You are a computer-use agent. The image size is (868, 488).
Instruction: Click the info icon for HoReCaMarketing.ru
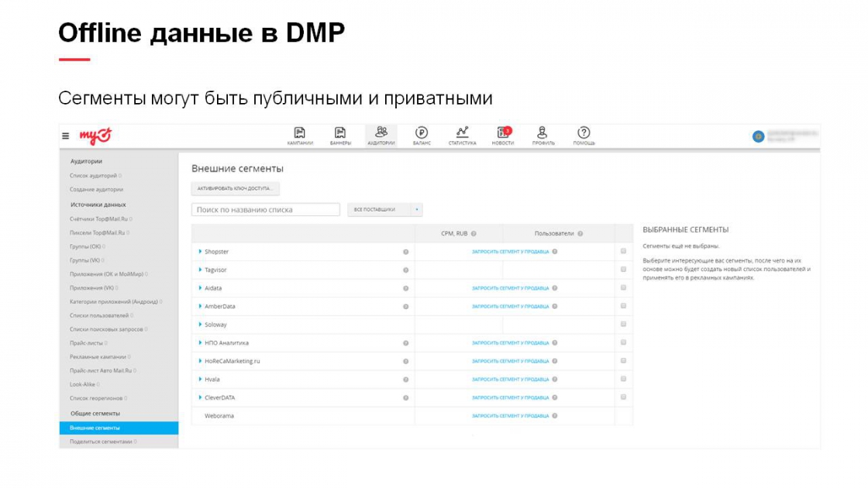click(406, 361)
